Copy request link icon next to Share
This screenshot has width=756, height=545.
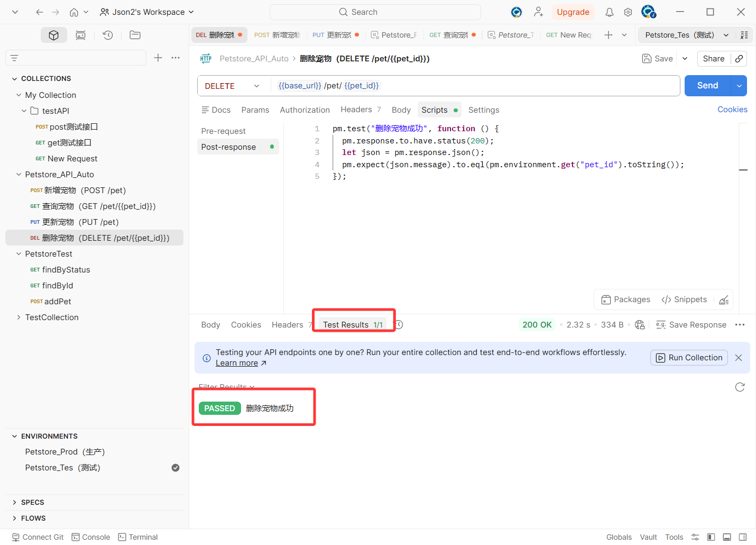(739, 59)
